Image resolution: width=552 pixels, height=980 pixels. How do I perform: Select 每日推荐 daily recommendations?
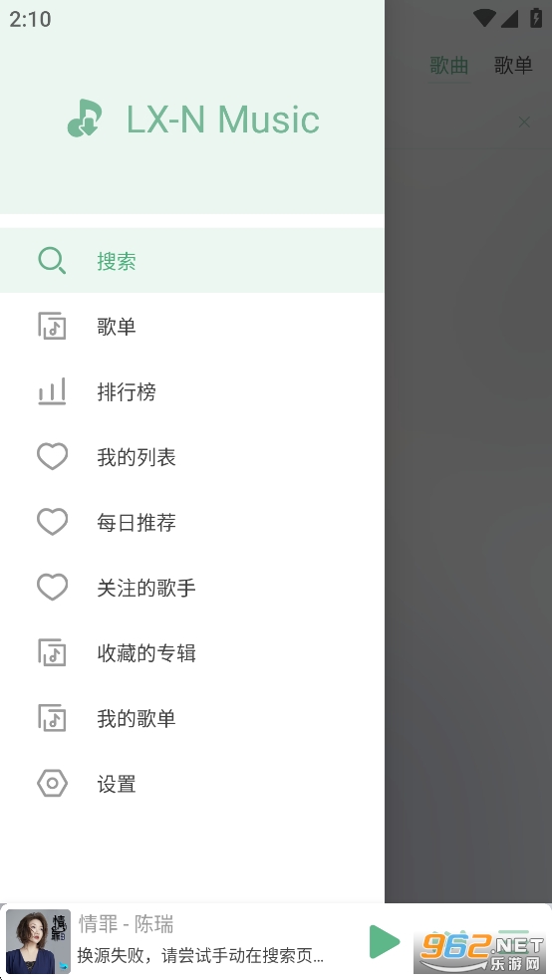coord(192,522)
